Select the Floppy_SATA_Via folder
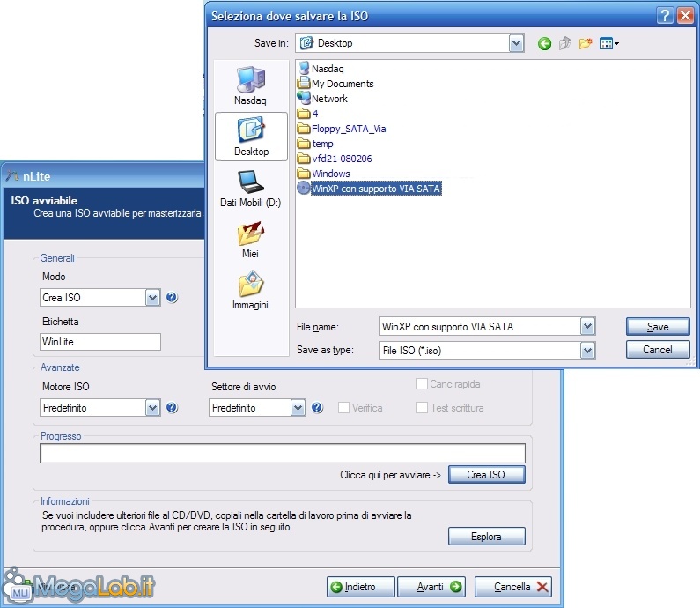Screen dimensions: 700x608 point(342,129)
